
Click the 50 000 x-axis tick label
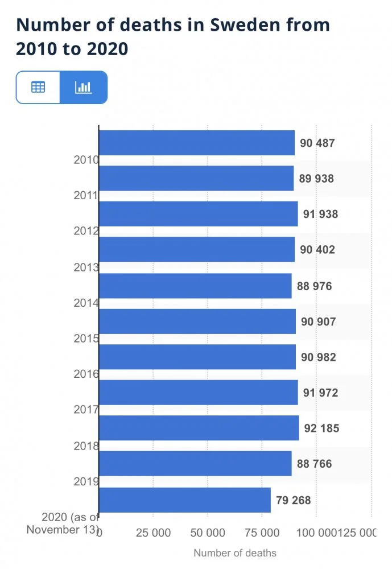click(207, 533)
